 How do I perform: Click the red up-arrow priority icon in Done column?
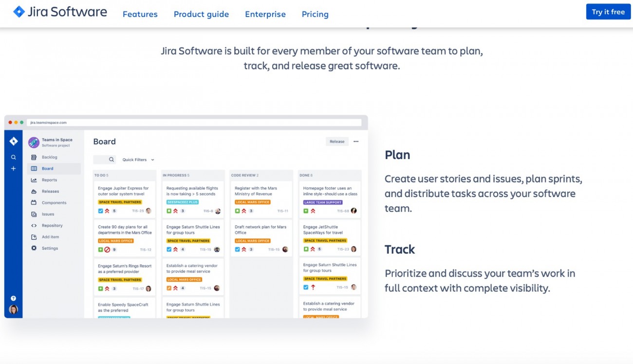(313, 287)
